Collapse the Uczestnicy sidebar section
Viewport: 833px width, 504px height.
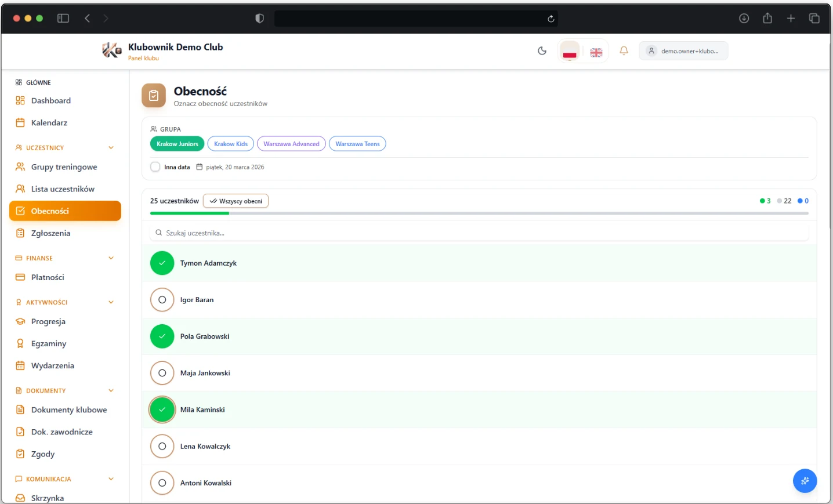pos(111,148)
